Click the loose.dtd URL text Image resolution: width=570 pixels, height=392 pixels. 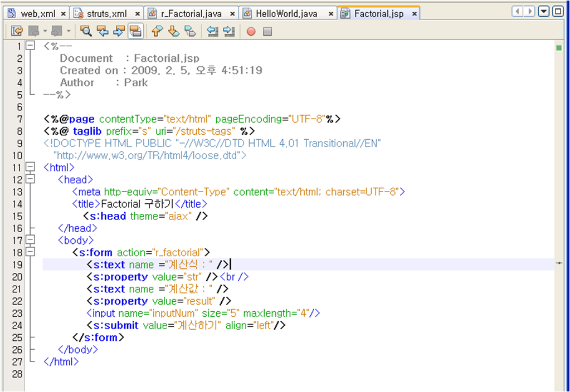point(150,155)
